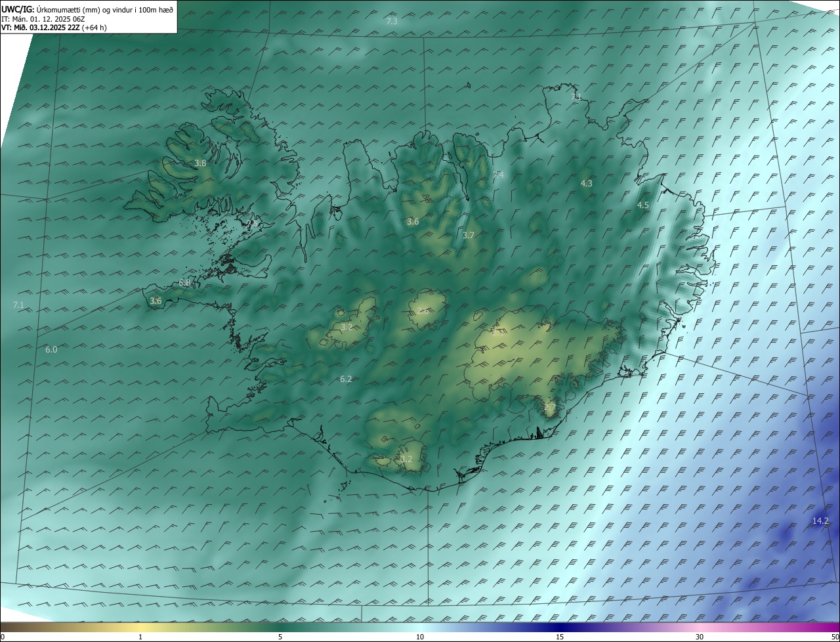
Task: Click the '50' tick on the color scale
Action: [x=835, y=637]
